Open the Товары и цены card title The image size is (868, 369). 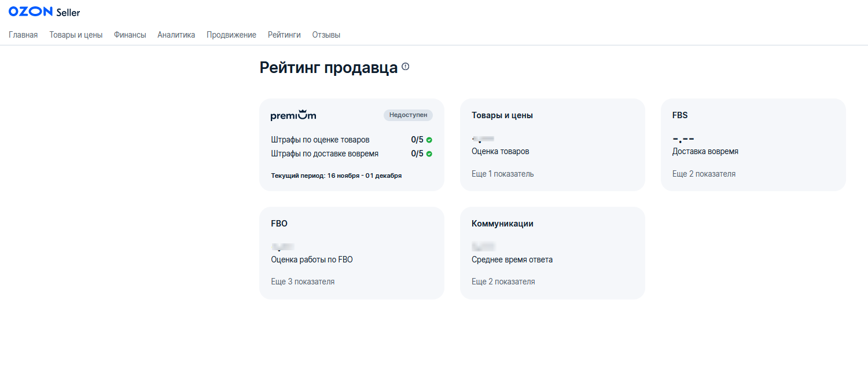pyautogui.click(x=502, y=115)
